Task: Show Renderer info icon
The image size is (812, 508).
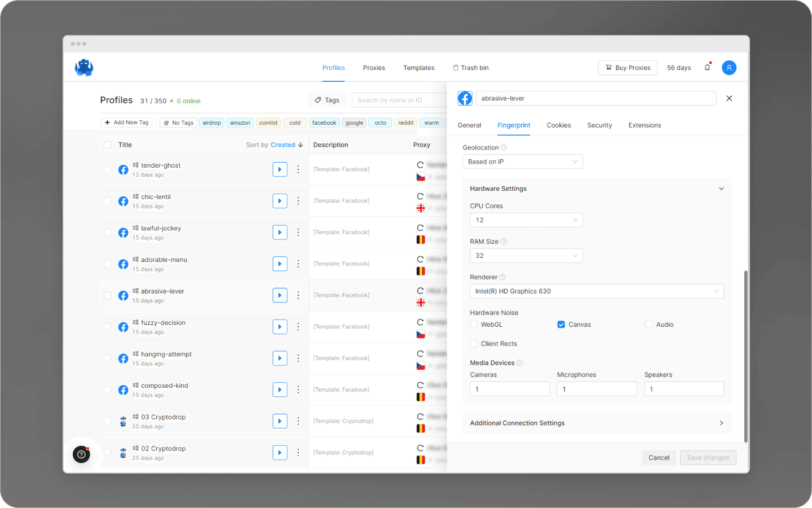Action: 502,277
